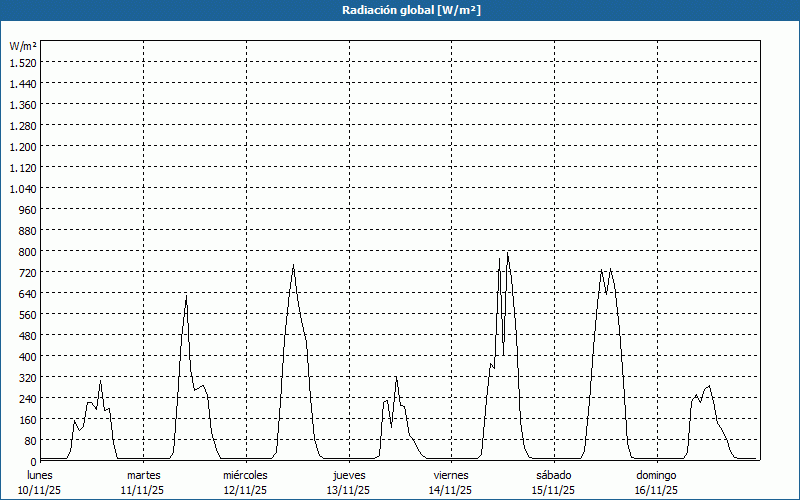The width and height of the screenshot is (800, 500).
Task: Select the viernes day label
Action: coord(451,475)
